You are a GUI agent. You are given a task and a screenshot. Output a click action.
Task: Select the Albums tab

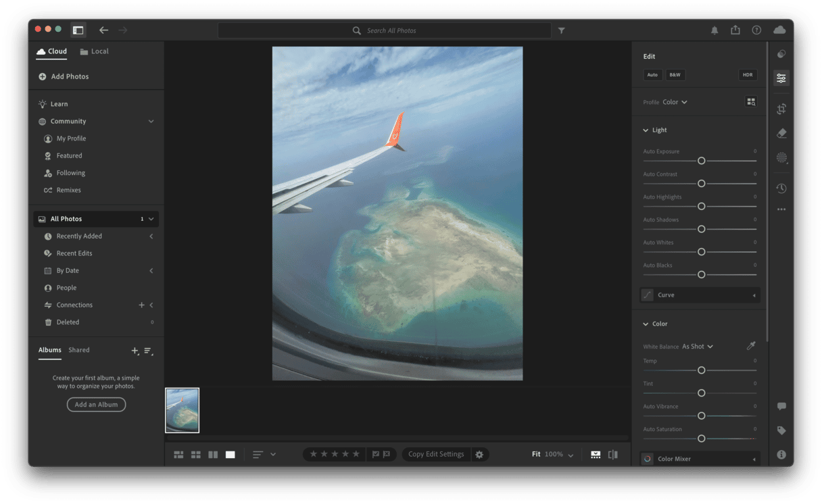coord(50,350)
